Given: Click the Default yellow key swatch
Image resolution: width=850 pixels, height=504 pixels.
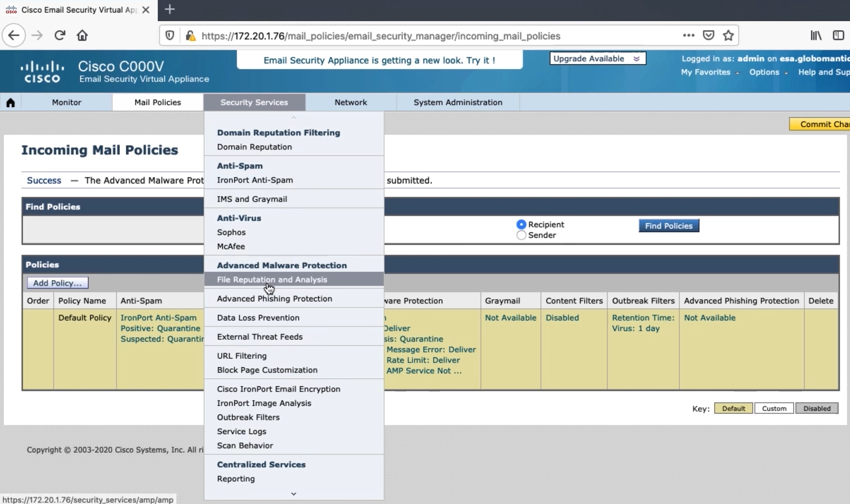Looking at the screenshot, I should coord(733,408).
